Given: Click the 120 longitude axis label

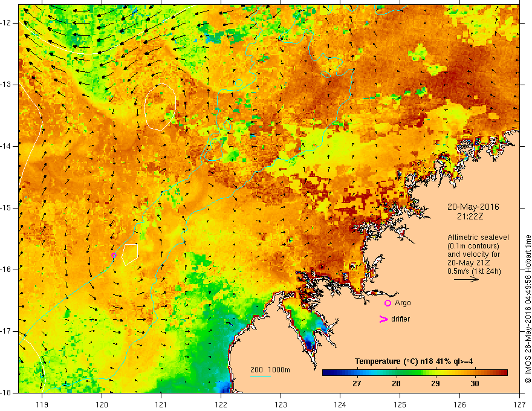Looking at the screenshot, I should [102, 404].
